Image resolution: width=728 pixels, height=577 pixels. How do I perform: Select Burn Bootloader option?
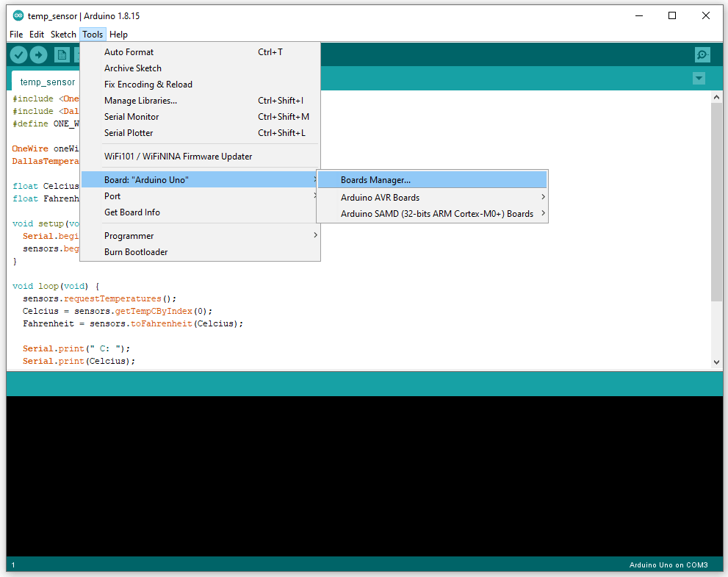pyautogui.click(x=136, y=252)
